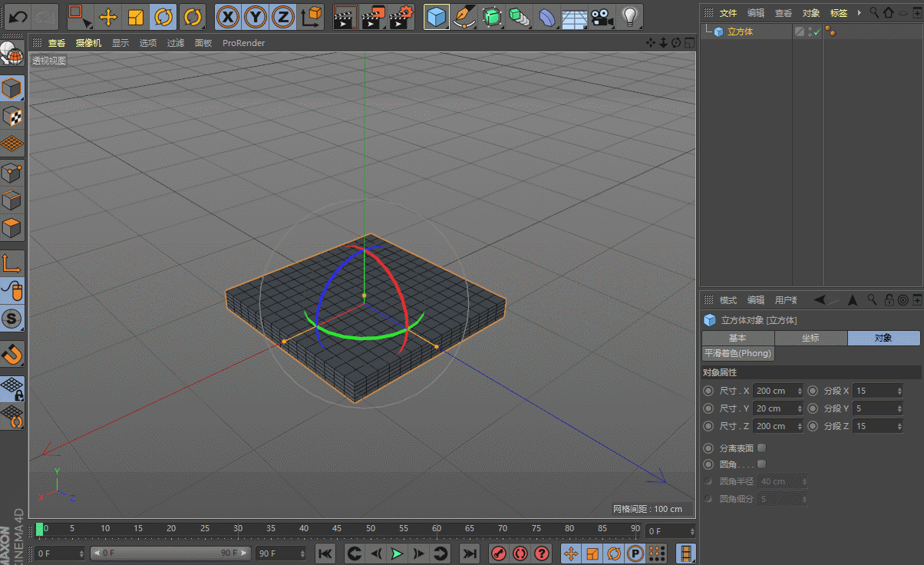Image resolution: width=924 pixels, height=565 pixels.
Task: Toggle Enable Axis L-shaped icon
Action: (12, 263)
